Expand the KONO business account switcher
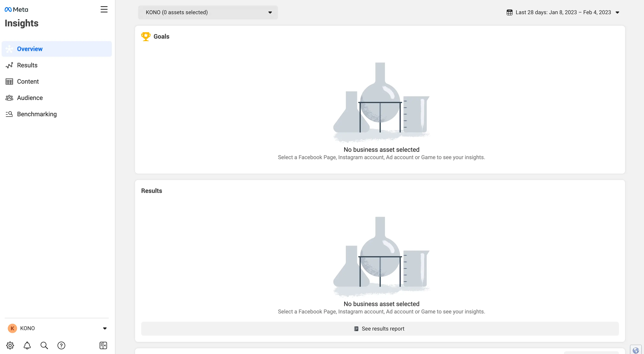 pos(105,328)
